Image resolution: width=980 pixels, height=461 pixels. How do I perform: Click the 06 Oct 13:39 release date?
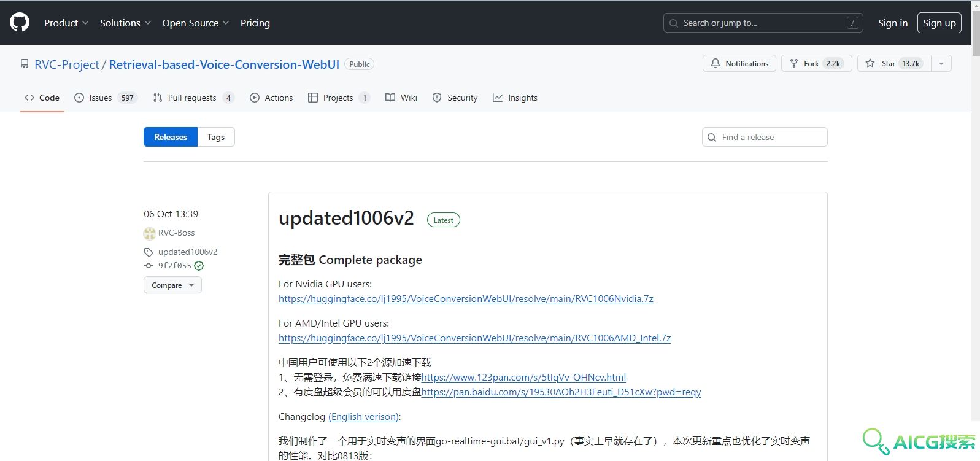click(x=171, y=214)
